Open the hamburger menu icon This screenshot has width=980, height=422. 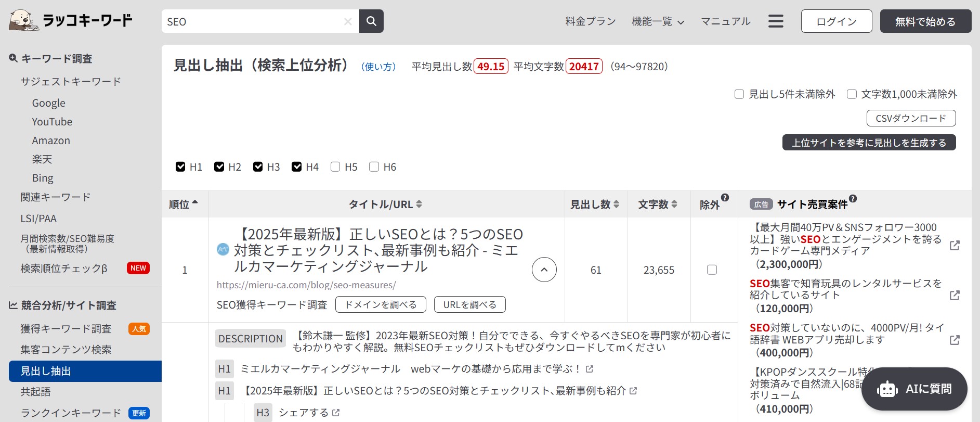coord(776,21)
